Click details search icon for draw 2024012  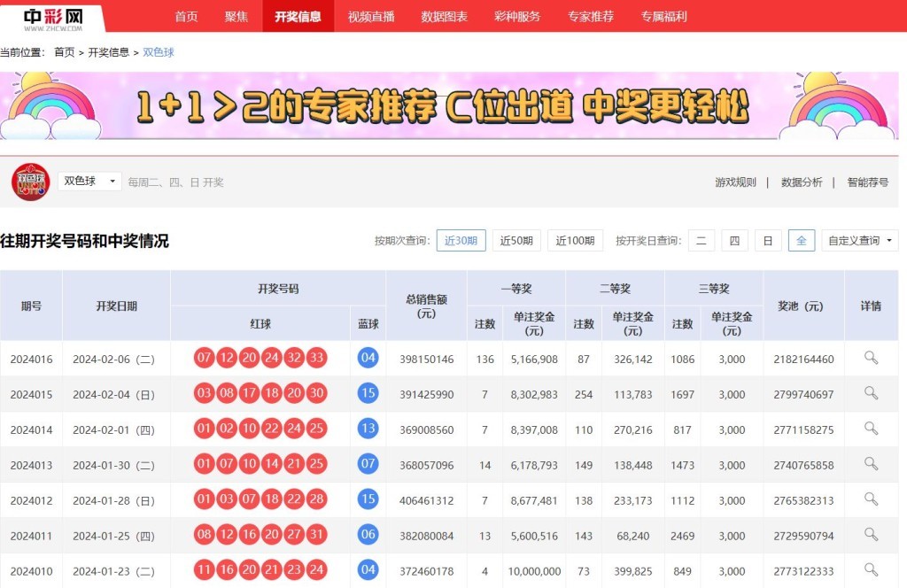tap(871, 499)
